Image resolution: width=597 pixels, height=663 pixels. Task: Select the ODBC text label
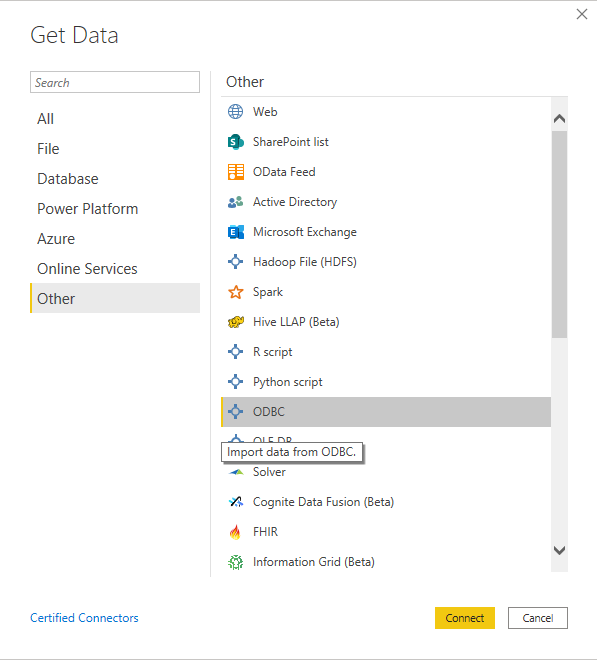[269, 412]
